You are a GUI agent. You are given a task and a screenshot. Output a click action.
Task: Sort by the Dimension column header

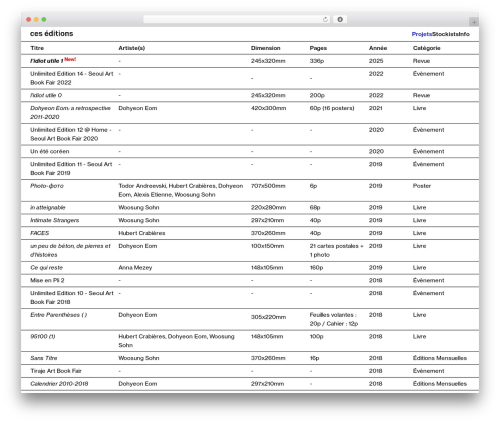(266, 48)
